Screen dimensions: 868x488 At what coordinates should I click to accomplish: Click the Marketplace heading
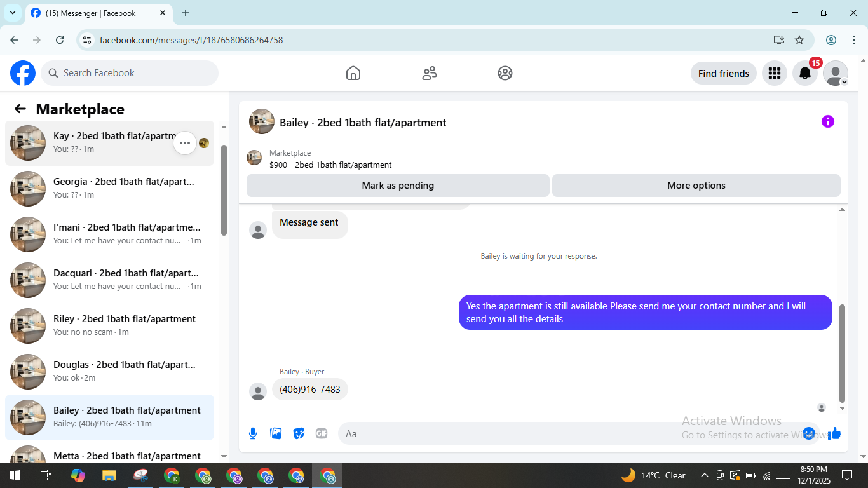(x=80, y=109)
